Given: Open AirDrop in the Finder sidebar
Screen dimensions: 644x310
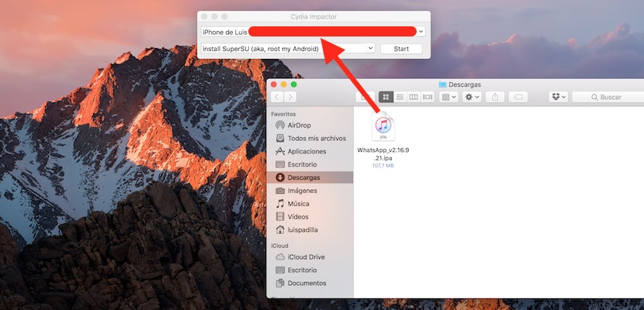Looking at the screenshot, I should [310, 125].
